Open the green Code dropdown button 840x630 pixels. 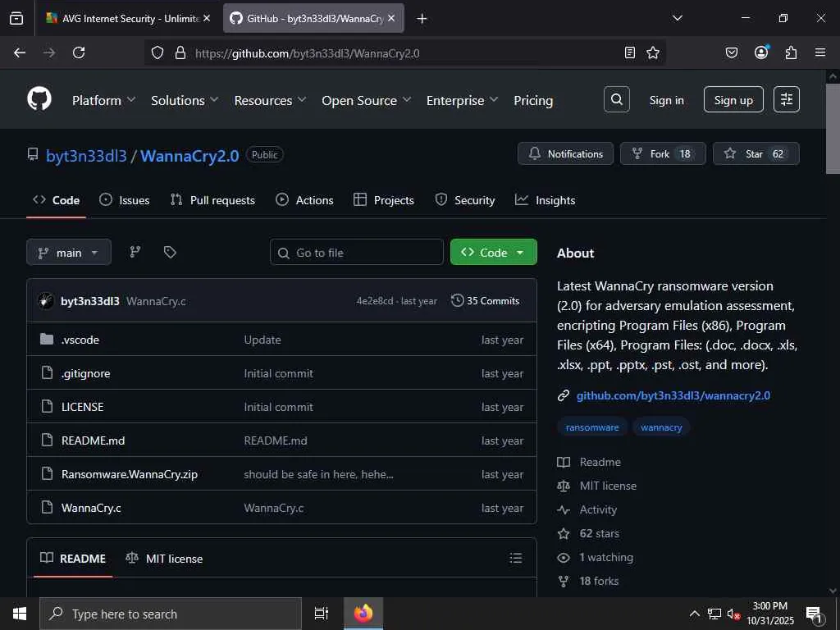pos(493,252)
